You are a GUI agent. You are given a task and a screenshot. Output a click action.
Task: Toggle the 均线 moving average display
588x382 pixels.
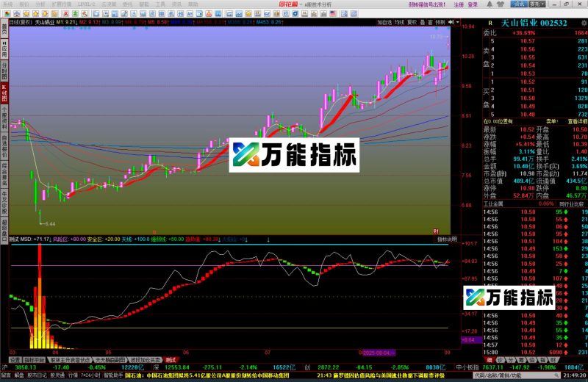pyautogui.click(x=399, y=22)
